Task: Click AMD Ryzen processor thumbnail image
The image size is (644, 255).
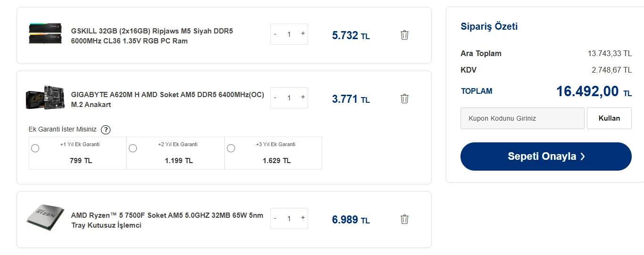Action: [45, 218]
